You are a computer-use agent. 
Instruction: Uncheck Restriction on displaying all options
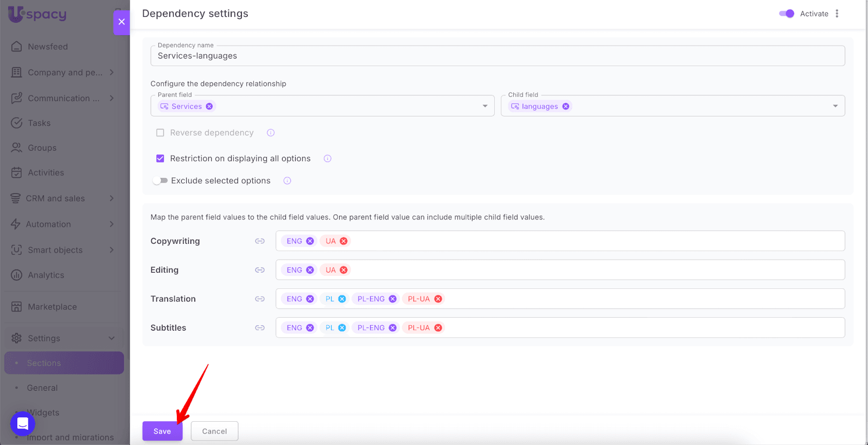coord(160,158)
